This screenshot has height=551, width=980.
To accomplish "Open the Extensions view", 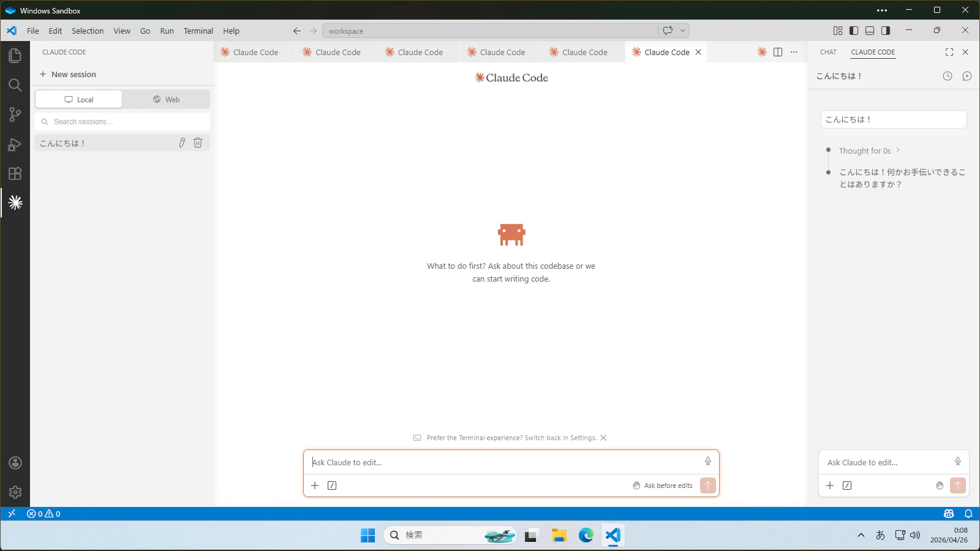I will pyautogui.click(x=15, y=173).
